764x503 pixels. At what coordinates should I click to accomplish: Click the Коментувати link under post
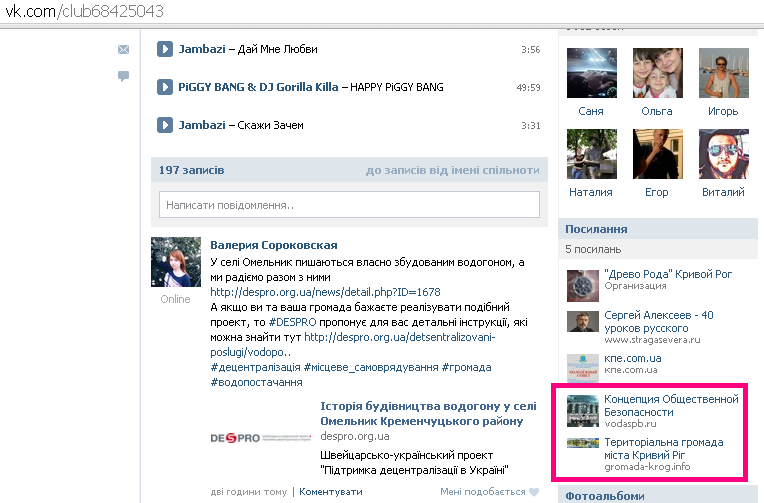coord(330,492)
